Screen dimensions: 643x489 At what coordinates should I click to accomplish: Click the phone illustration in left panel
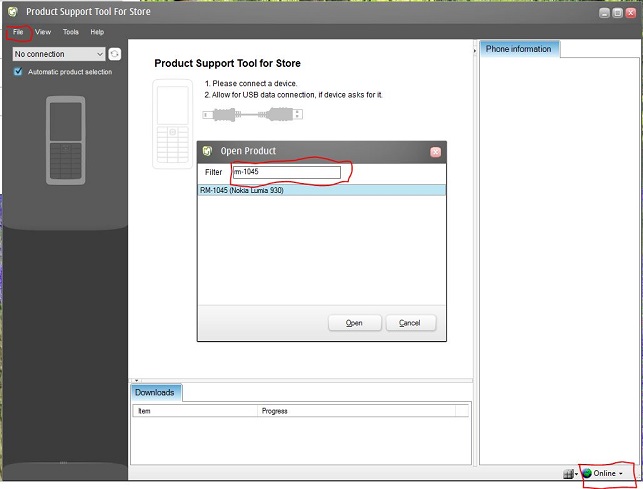[x=66, y=140]
